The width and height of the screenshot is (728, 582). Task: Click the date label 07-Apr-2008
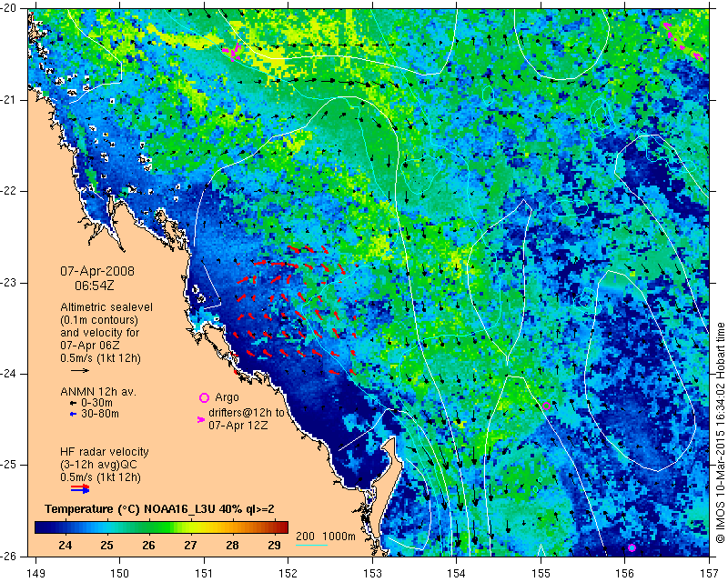97,271
